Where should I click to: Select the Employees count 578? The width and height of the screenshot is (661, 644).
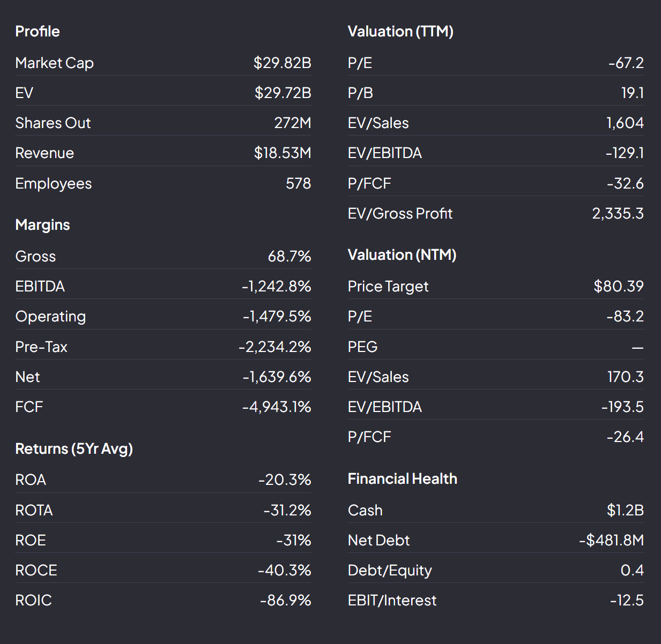(299, 183)
